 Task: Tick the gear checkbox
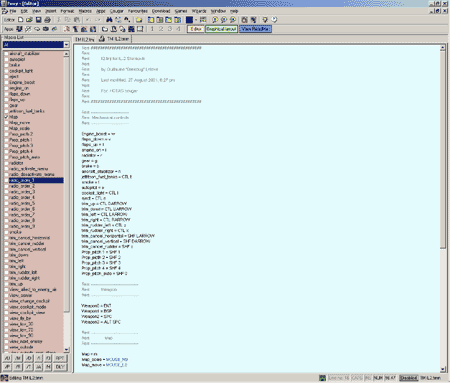6,105
